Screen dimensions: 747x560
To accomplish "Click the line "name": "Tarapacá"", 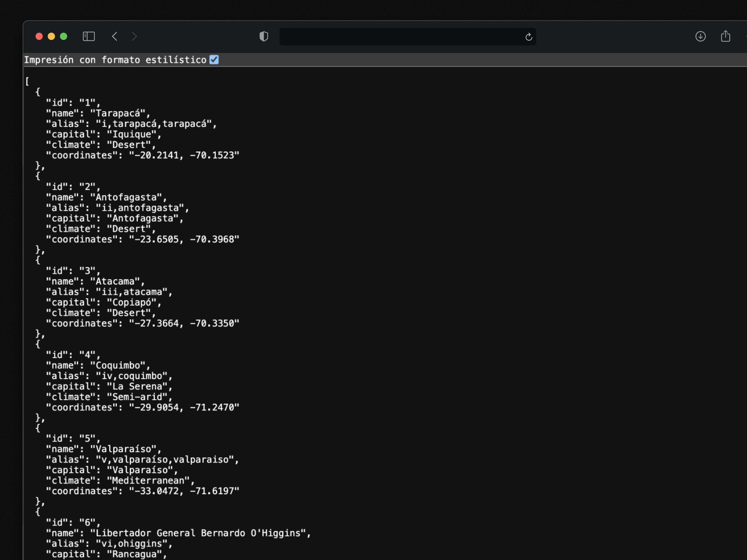I will point(98,113).
